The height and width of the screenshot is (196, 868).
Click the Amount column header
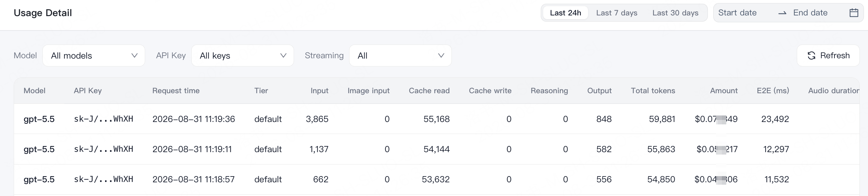click(724, 90)
